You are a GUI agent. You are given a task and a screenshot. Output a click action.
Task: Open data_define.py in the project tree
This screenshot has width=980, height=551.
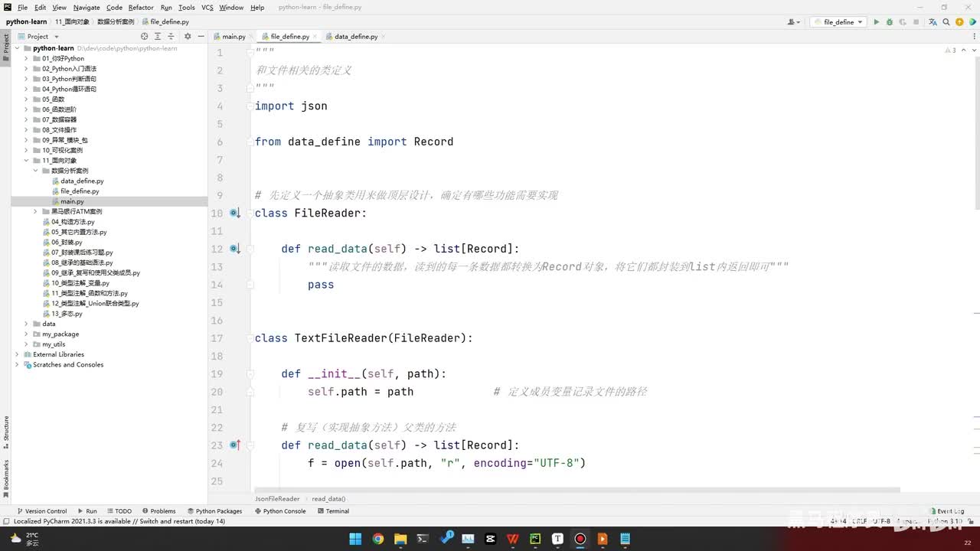click(82, 181)
